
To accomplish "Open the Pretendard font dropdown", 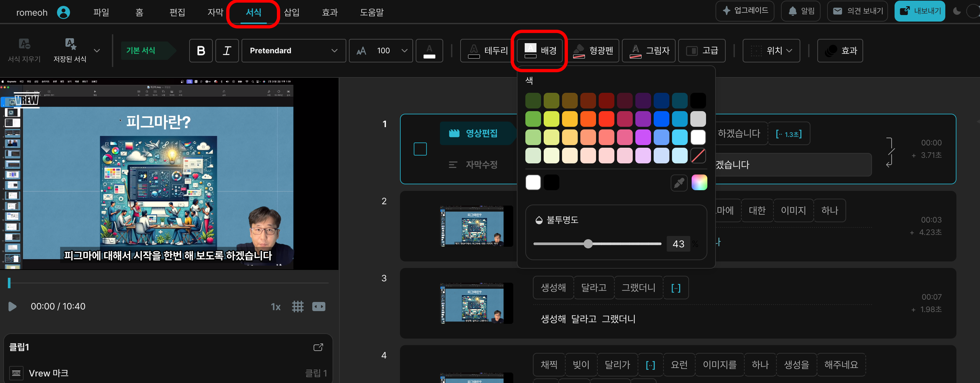I will click(x=293, y=51).
